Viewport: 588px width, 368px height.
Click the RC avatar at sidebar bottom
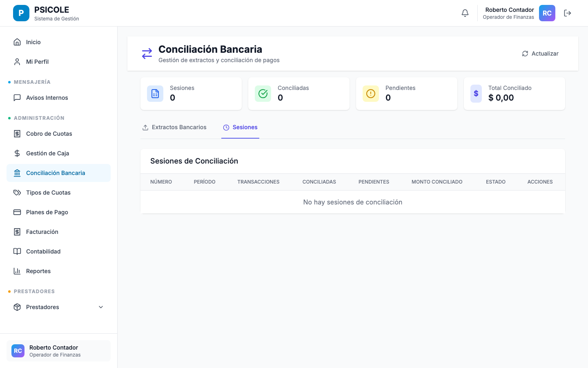point(18,351)
